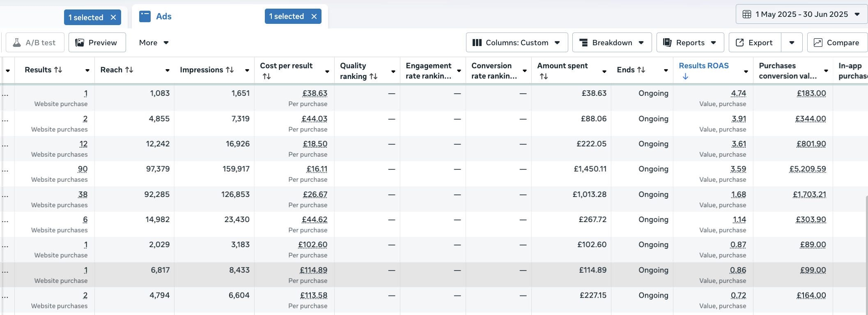The image size is (868, 315).
Task: Click the cost per result £38.63 link
Action: pos(315,93)
